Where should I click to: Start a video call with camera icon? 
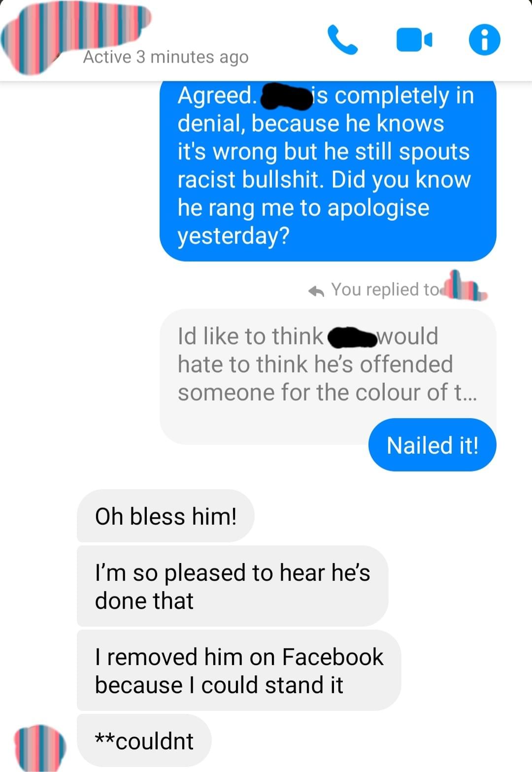point(414,40)
